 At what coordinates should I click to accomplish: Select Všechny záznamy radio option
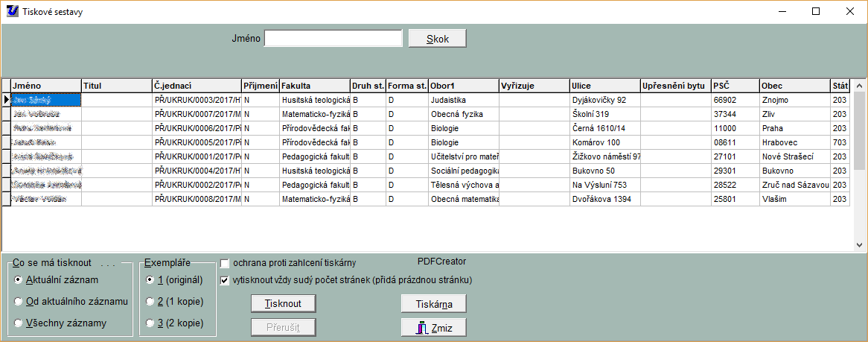tap(19, 323)
